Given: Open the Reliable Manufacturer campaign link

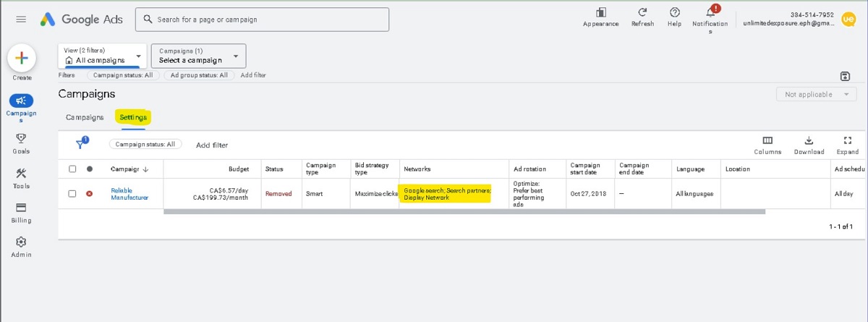Looking at the screenshot, I should (x=129, y=194).
